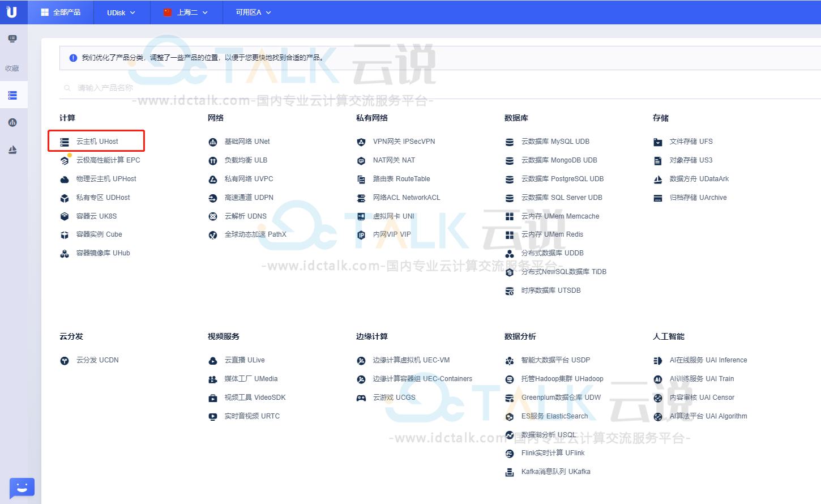Open the 收藏 favorites sidebar item

12,69
